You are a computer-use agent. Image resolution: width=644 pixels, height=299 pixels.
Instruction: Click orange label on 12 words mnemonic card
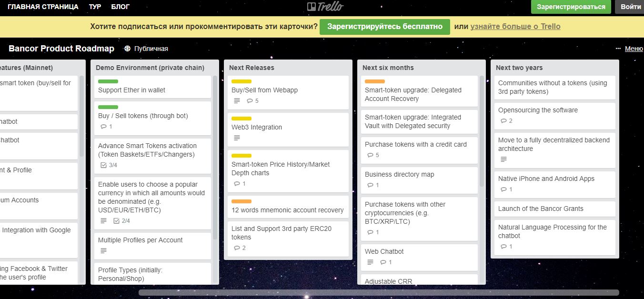241,201
